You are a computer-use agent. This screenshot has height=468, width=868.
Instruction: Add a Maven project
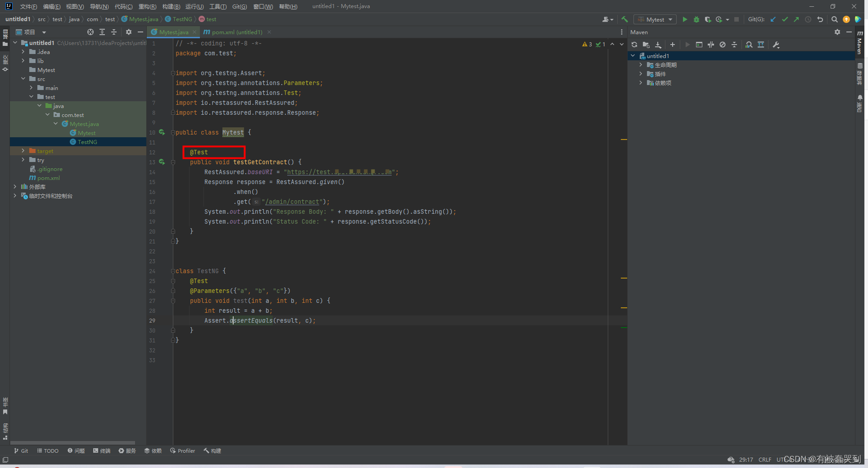click(673, 45)
